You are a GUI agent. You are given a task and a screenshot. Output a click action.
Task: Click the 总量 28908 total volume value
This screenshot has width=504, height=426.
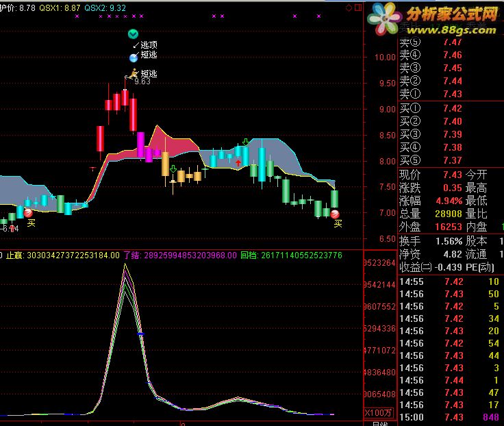(449, 214)
